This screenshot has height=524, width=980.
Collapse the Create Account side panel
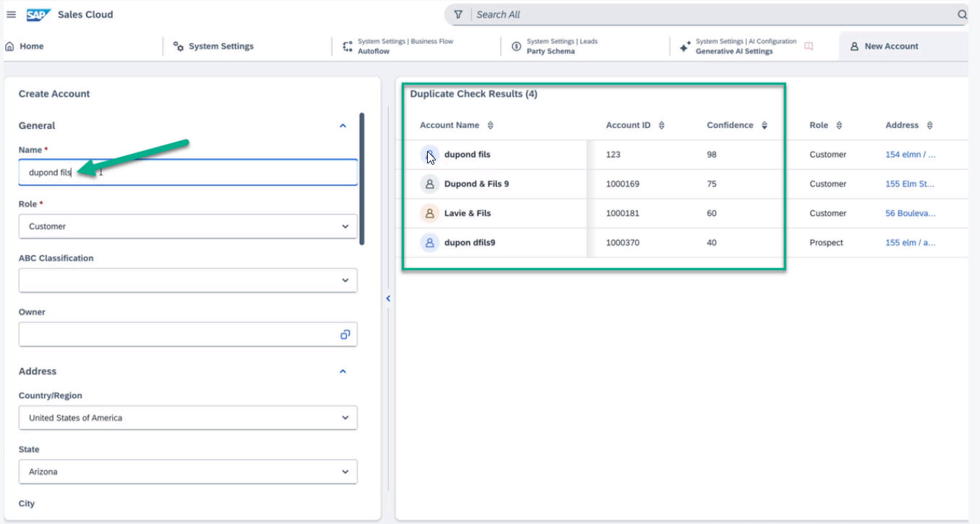[388, 298]
